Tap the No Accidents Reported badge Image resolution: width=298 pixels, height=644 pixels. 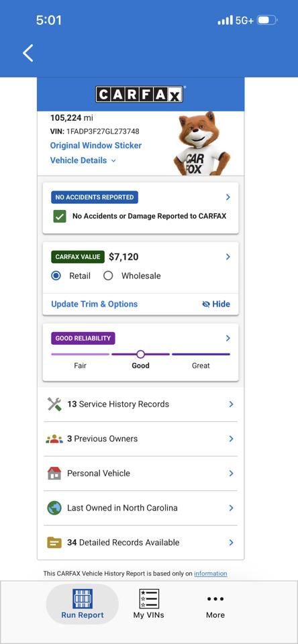[95, 197]
